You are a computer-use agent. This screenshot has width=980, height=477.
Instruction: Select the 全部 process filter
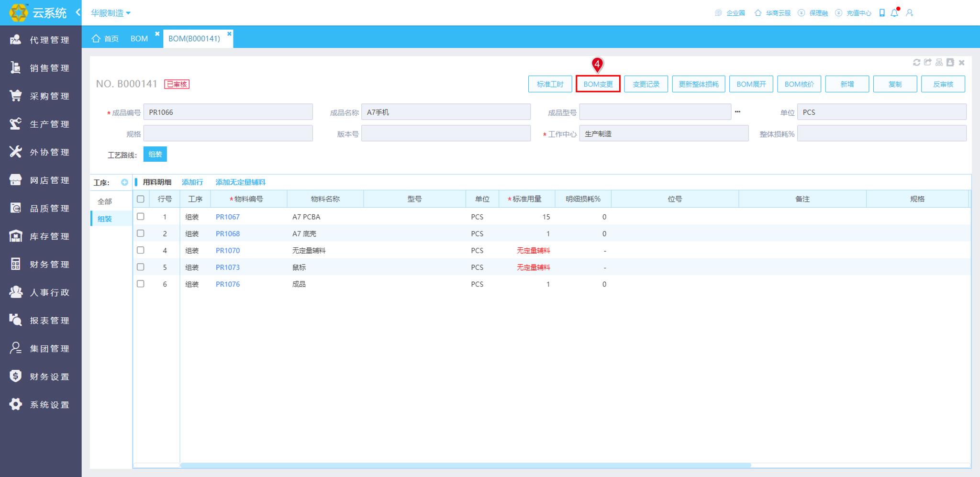point(105,201)
